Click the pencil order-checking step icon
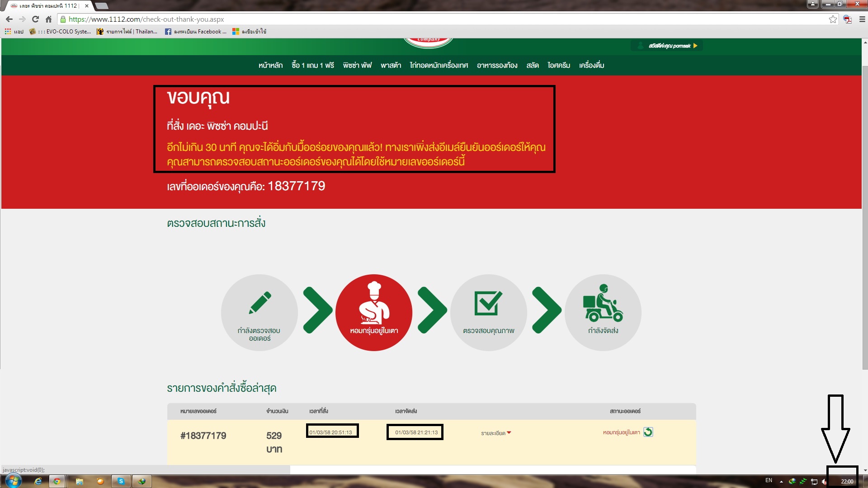The height and width of the screenshot is (488, 868). [x=259, y=312]
